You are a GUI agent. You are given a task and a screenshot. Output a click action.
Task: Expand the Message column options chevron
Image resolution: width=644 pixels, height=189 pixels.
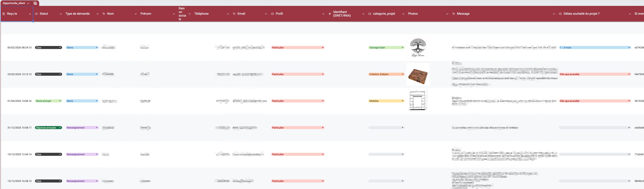coord(554,14)
